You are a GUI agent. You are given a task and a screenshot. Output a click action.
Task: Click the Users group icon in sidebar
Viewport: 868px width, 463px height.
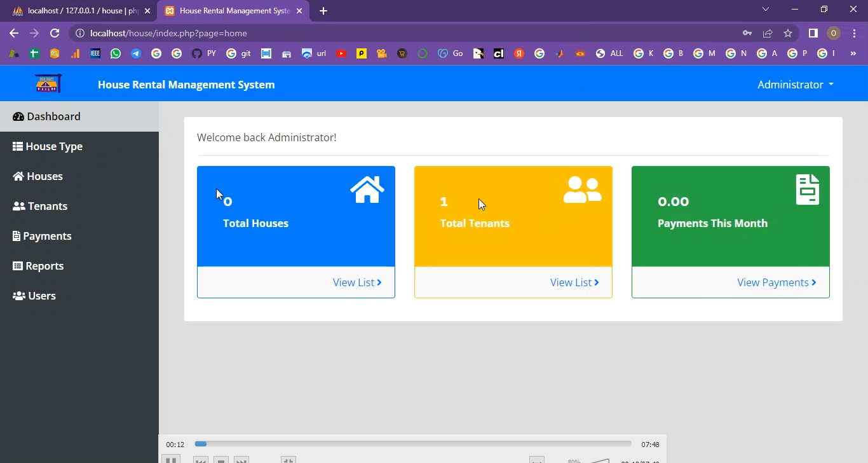[x=19, y=296]
